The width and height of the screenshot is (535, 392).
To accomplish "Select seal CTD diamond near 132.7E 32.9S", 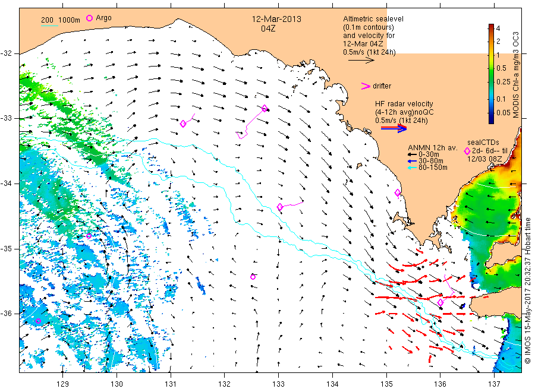I will [265, 109].
